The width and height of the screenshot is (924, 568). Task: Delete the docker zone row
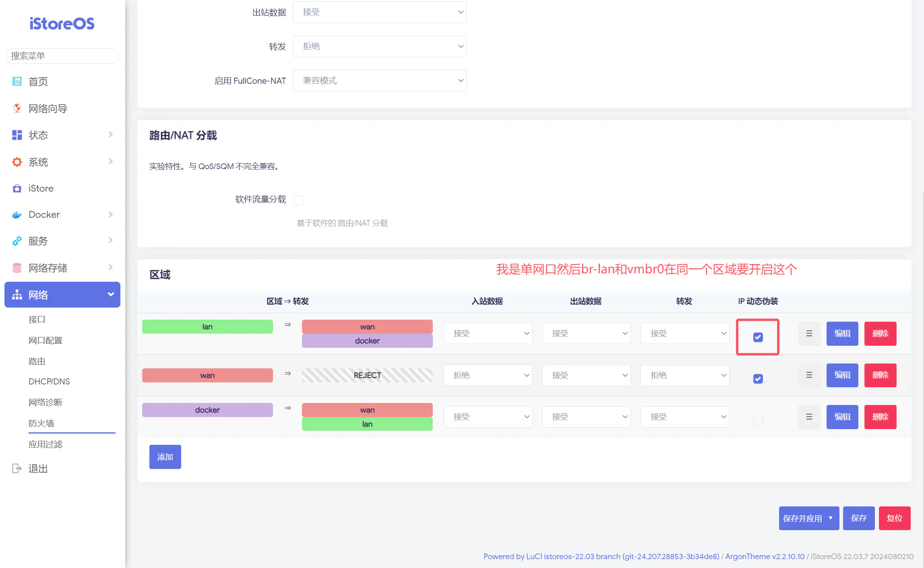tap(880, 417)
